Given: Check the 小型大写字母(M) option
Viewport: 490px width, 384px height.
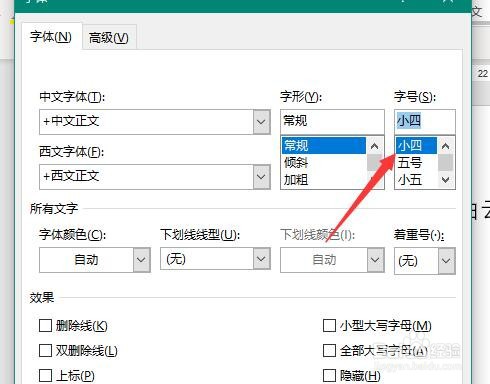Looking at the screenshot, I should 329,326.
